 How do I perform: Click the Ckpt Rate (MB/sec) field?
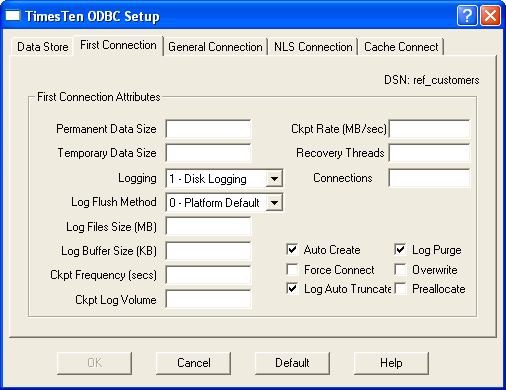[x=429, y=129]
